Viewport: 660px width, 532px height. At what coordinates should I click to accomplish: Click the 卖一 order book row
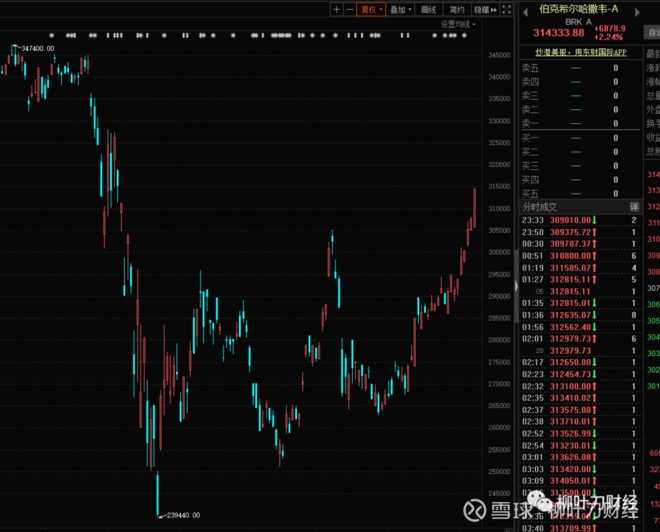pos(580,123)
